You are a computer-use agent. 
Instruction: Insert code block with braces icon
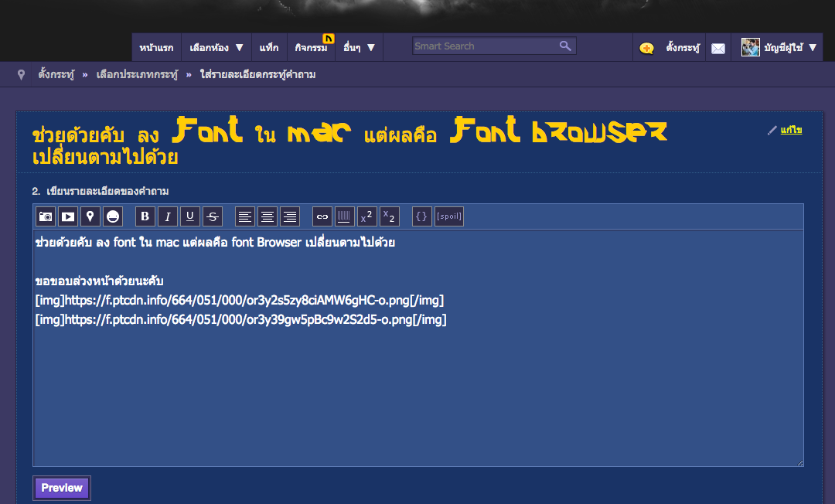point(422,216)
